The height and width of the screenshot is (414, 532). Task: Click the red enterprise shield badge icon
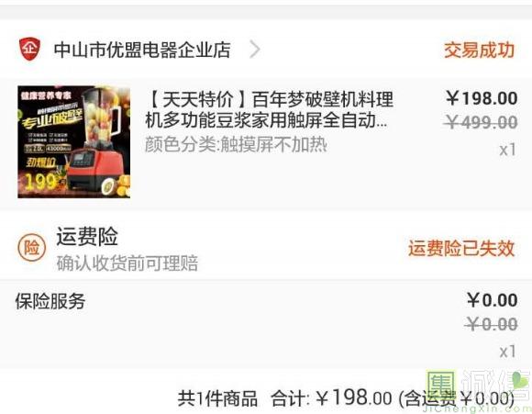pos(29,49)
